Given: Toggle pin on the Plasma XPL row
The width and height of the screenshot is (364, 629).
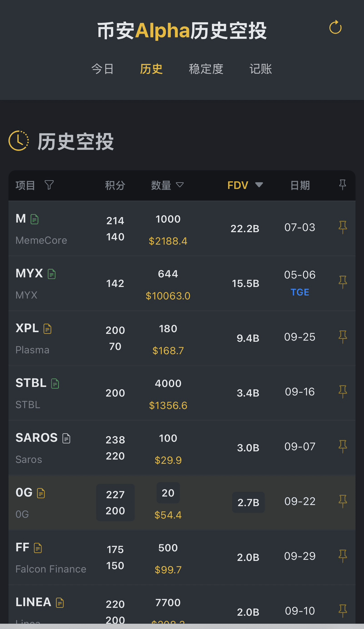Looking at the screenshot, I should pos(342,337).
